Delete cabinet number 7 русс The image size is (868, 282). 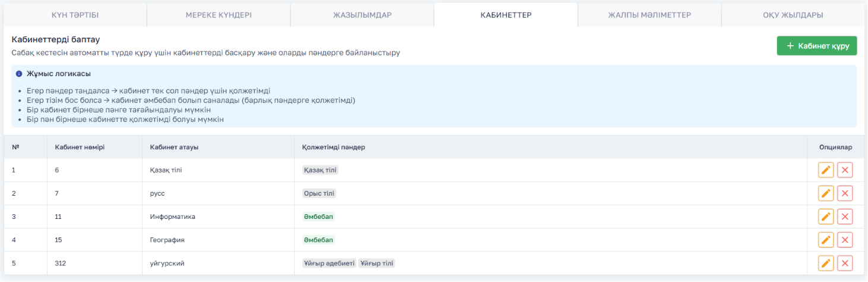pos(845,193)
